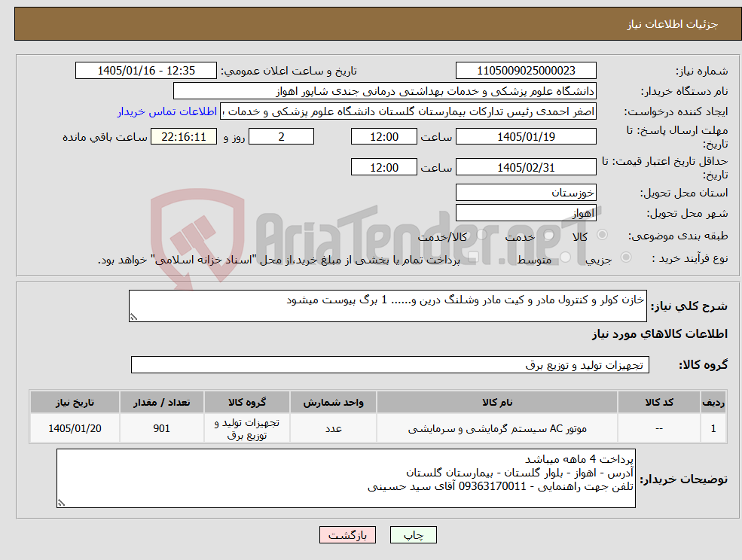The height and width of the screenshot is (560, 742).
Task: Click the جزئیات اطلاعات نیاز header title
Action: pyautogui.click(x=673, y=24)
